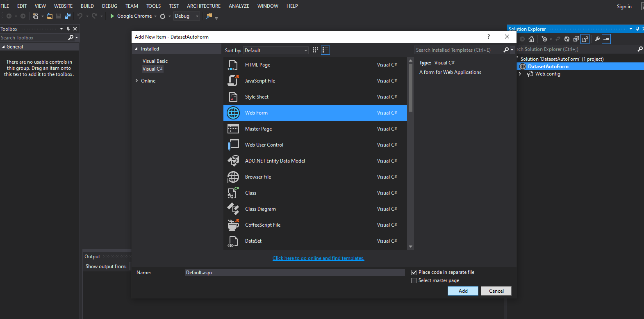Open the FILE menu
Image resolution: width=644 pixels, height=319 pixels.
click(5, 6)
